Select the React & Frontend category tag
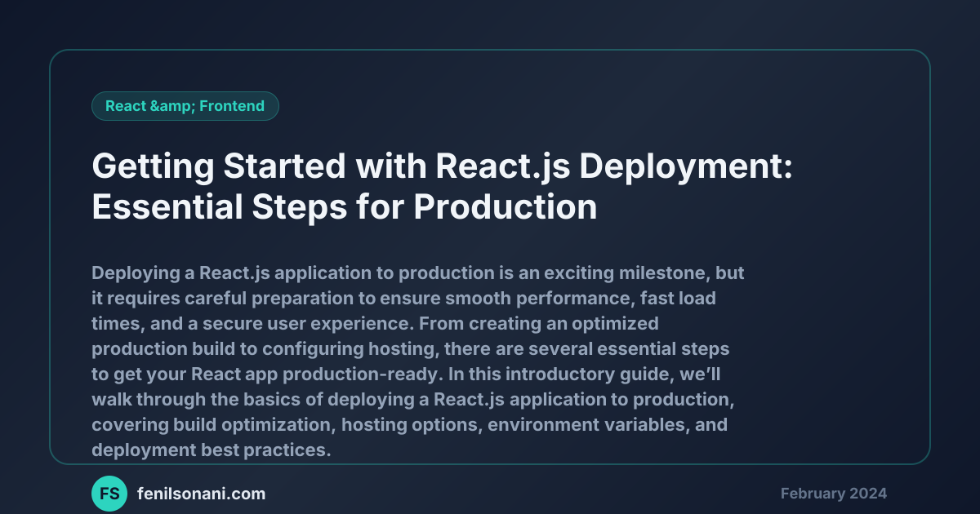 coord(185,106)
